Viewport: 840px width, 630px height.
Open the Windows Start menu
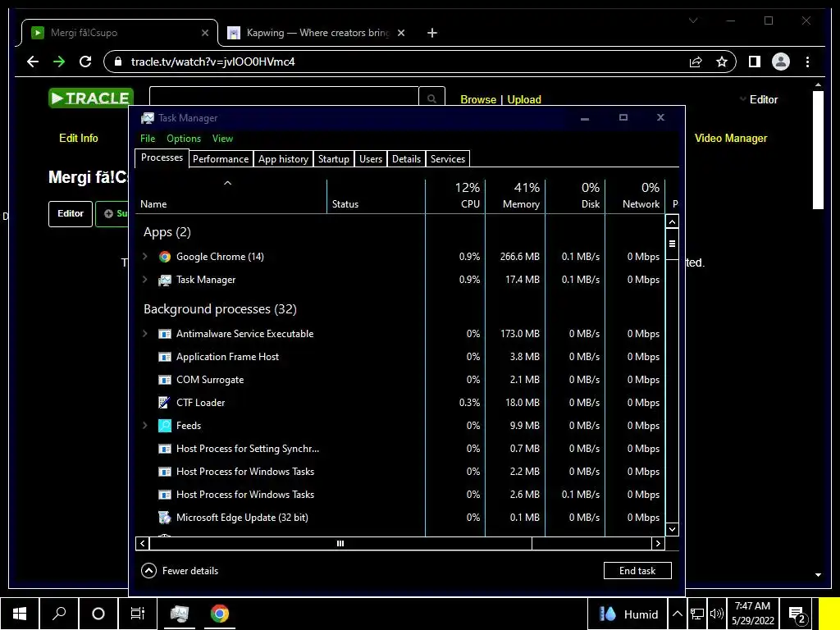20,614
